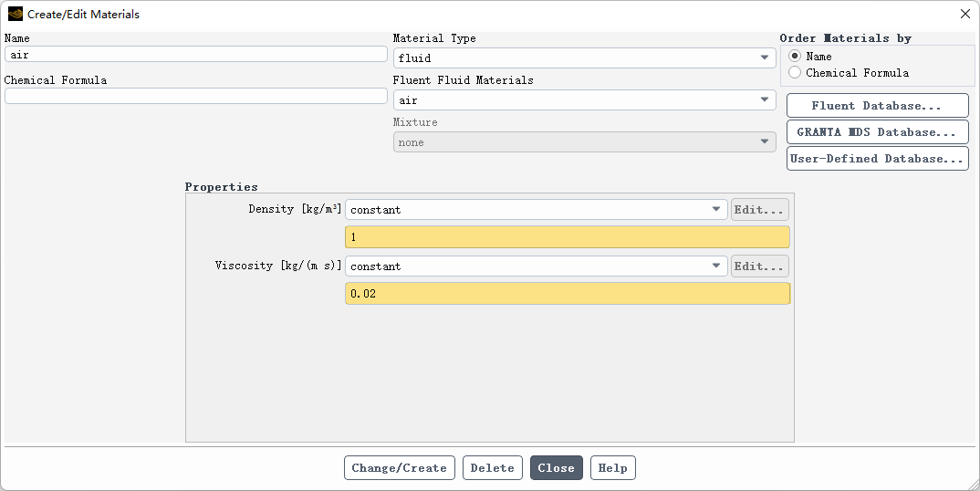Select Chemical Formula ordering radio button
Viewport: 980px width, 491px height.
tap(795, 73)
